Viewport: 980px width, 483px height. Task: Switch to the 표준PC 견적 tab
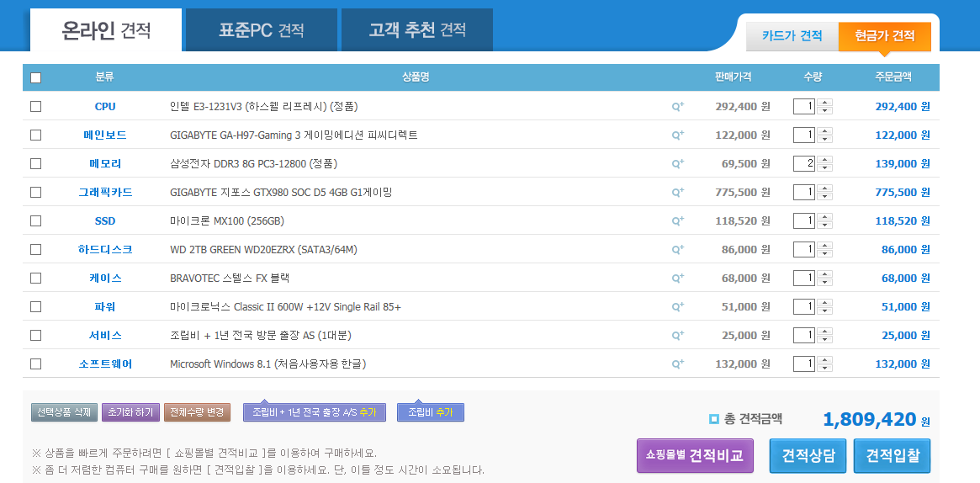(261, 30)
